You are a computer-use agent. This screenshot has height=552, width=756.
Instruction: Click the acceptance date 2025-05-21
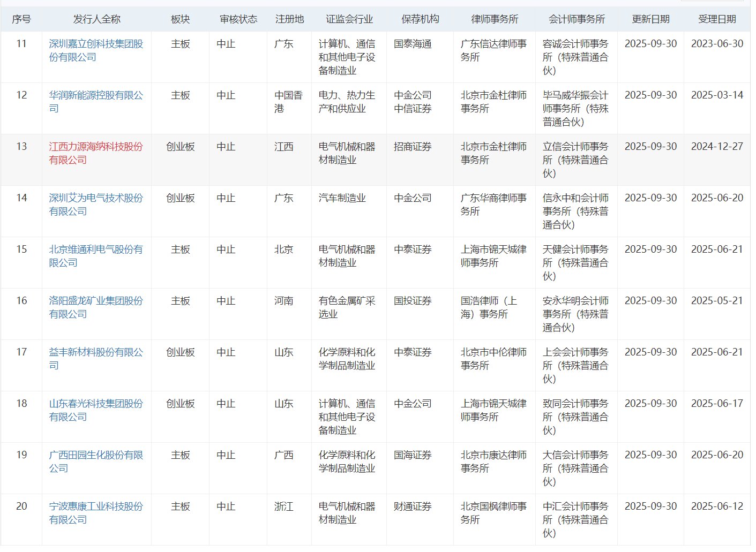(717, 301)
